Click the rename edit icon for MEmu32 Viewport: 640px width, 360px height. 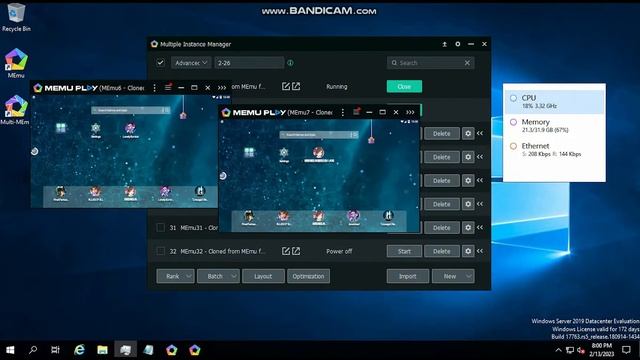286,251
